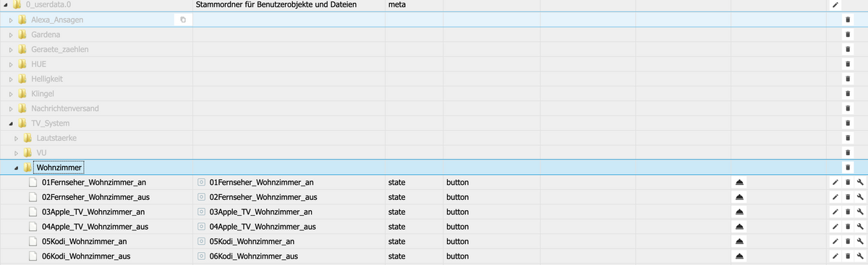The height and width of the screenshot is (265, 868).
Task: Trigger button icon for 02Fernseher_Wohnzimmer_aus
Action: [x=739, y=197]
